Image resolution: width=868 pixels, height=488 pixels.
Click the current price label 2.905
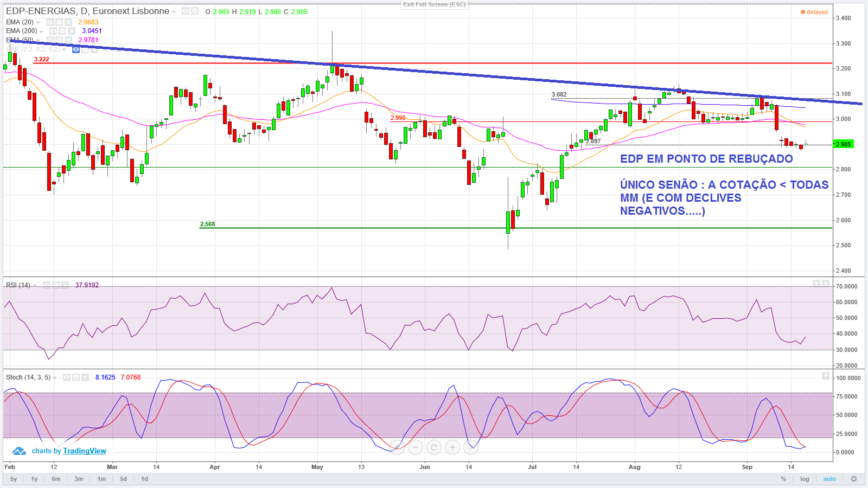pos(843,144)
